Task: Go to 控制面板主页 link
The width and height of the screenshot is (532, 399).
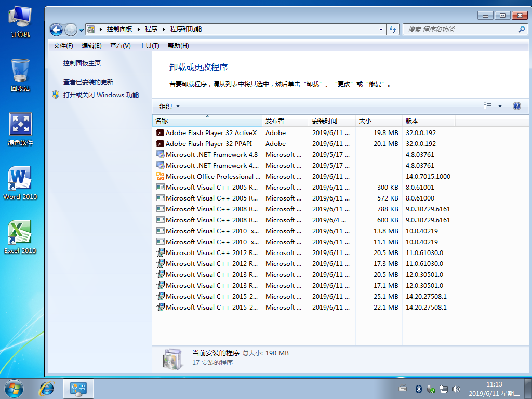Action: click(82, 63)
